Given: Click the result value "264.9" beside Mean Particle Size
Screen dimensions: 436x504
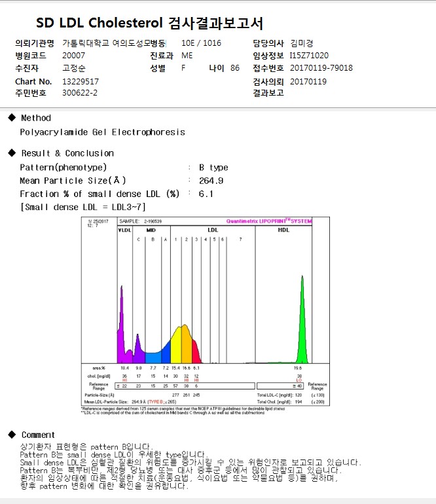Looking at the screenshot, I should (x=211, y=181).
